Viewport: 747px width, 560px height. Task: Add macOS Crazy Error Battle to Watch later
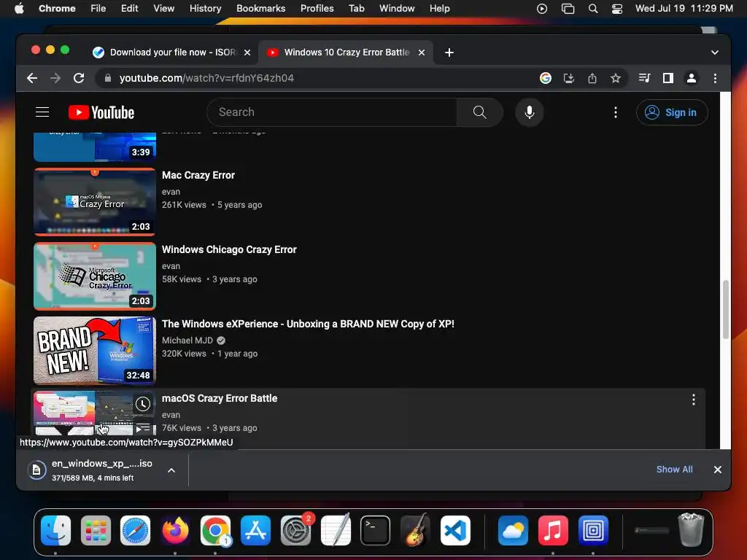click(x=142, y=404)
